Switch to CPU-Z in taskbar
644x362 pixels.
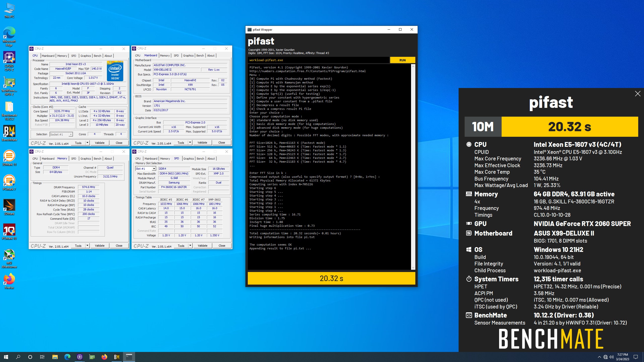point(79,357)
